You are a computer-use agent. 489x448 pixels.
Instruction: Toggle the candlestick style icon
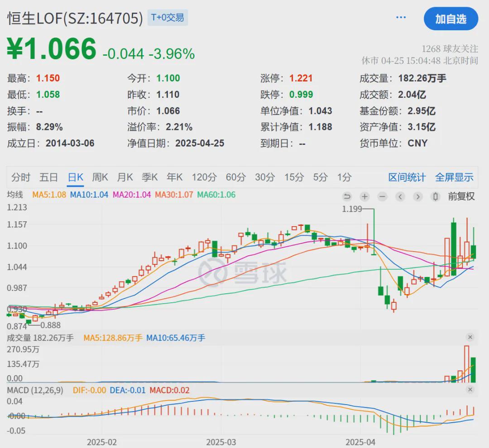[436, 196]
